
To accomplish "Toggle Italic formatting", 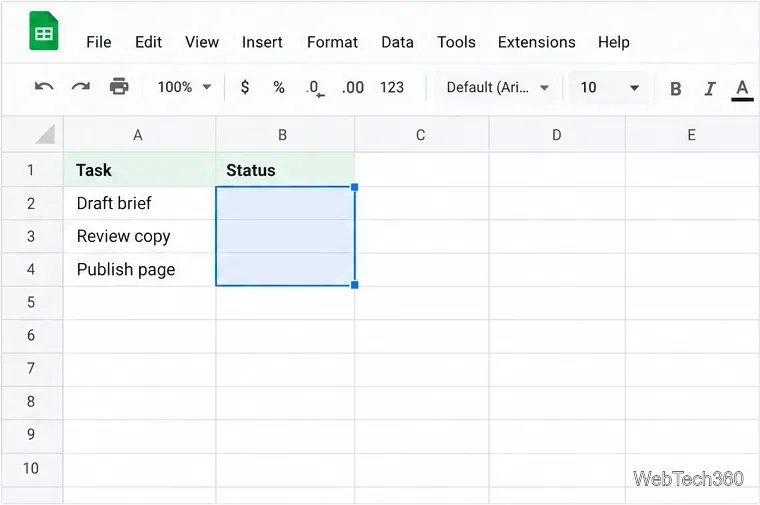I will pyautogui.click(x=710, y=89).
